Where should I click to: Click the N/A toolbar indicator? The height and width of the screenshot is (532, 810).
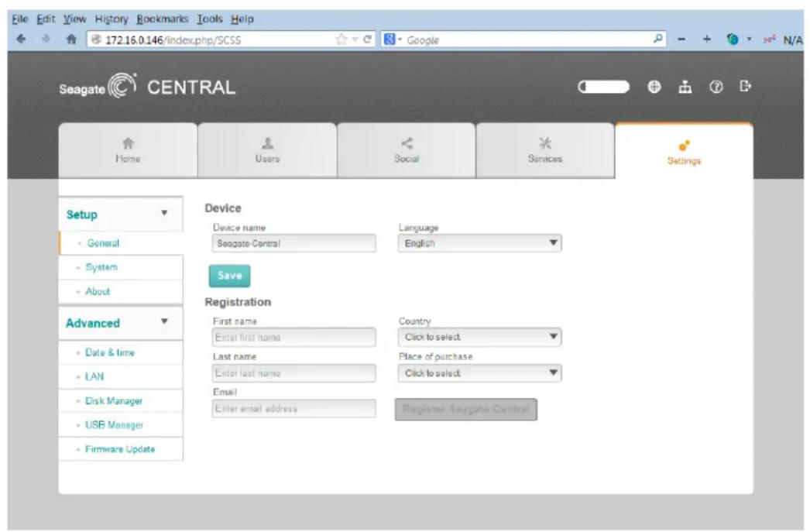pyautogui.click(x=792, y=39)
